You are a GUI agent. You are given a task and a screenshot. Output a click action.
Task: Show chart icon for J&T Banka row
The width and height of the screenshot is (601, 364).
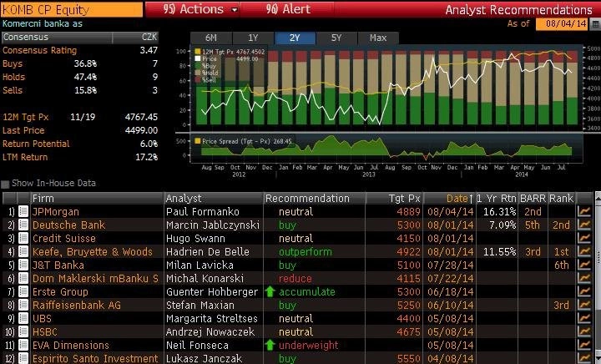[x=584, y=265]
